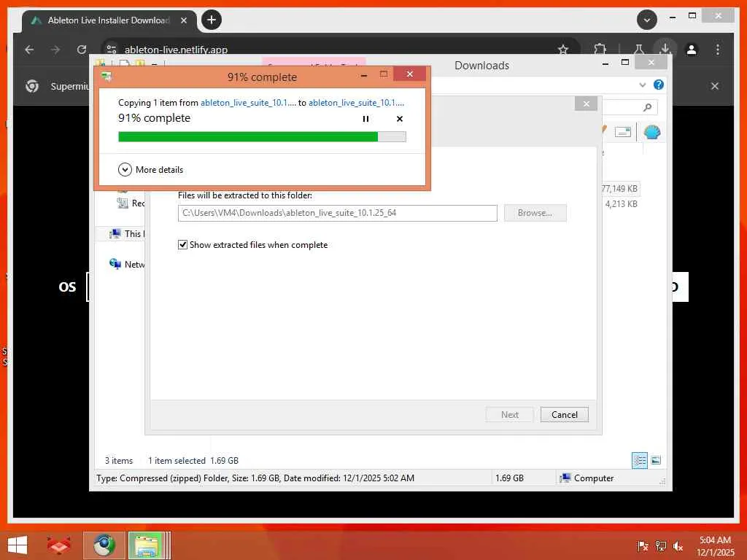The width and height of the screenshot is (747, 560).
Task: Open the Windows Start menu
Action: (18, 545)
